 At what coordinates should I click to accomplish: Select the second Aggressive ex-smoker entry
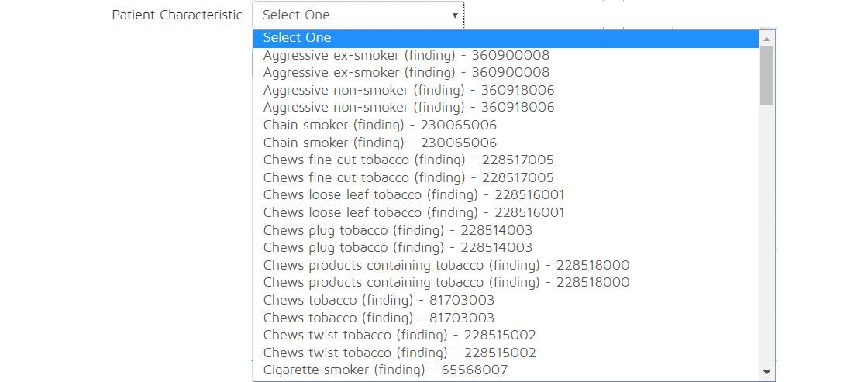point(406,73)
